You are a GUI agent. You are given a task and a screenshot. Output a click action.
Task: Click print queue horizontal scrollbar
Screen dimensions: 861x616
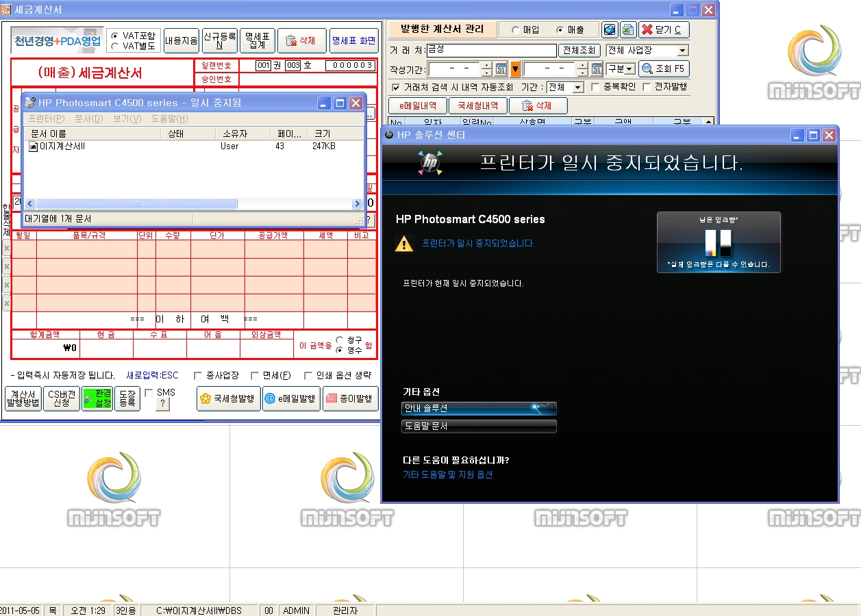[193, 204]
